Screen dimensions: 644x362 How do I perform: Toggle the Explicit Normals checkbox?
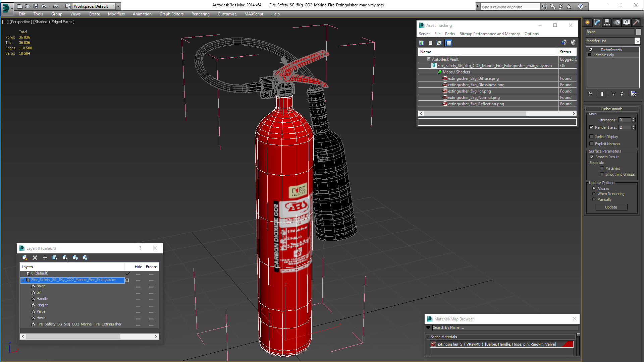click(x=592, y=144)
